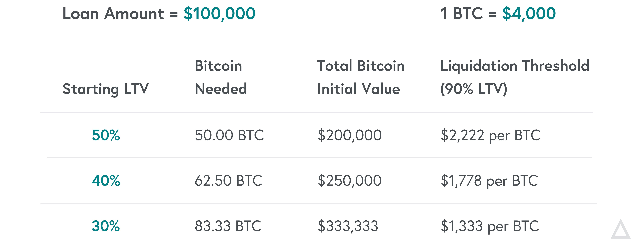
Task: Click the 83.33 BTC cell
Action: (x=228, y=226)
